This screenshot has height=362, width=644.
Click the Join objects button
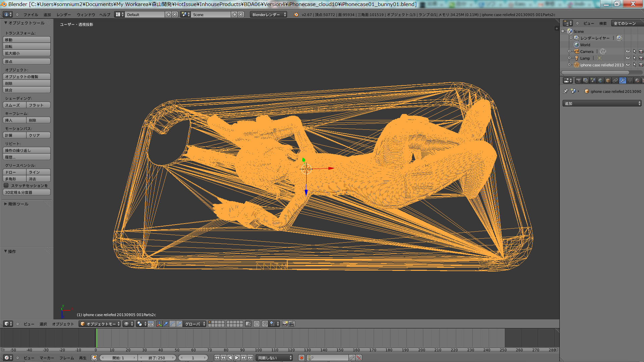tap(26, 90)
